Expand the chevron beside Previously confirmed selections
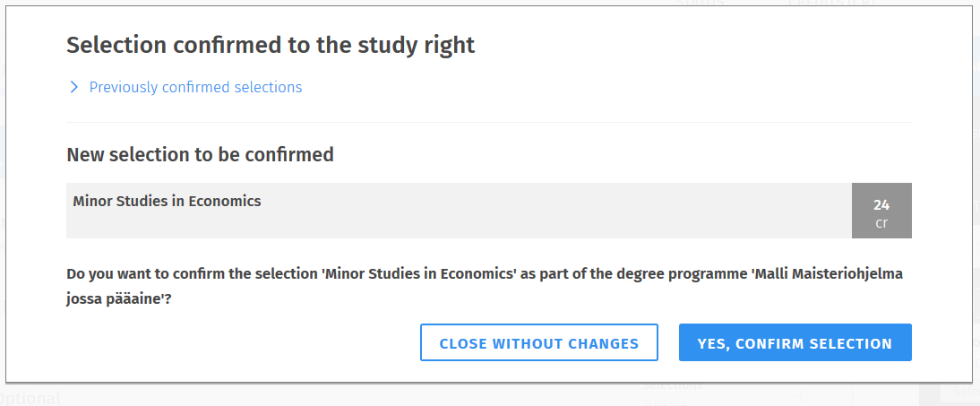 pos(74,88)
